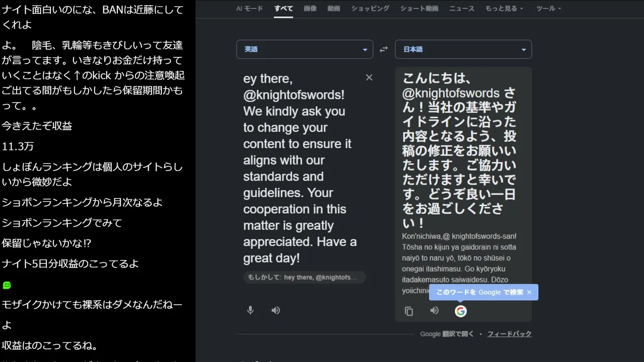Swap the English and Japanese languages
The height and width of the screenshot is (362, 644).
(384, 49)
